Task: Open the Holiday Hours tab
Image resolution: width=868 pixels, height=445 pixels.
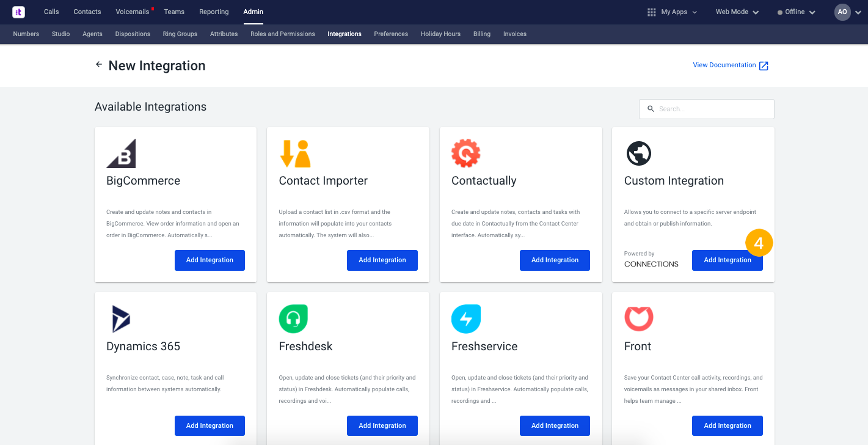Action: tap(440, 34)
